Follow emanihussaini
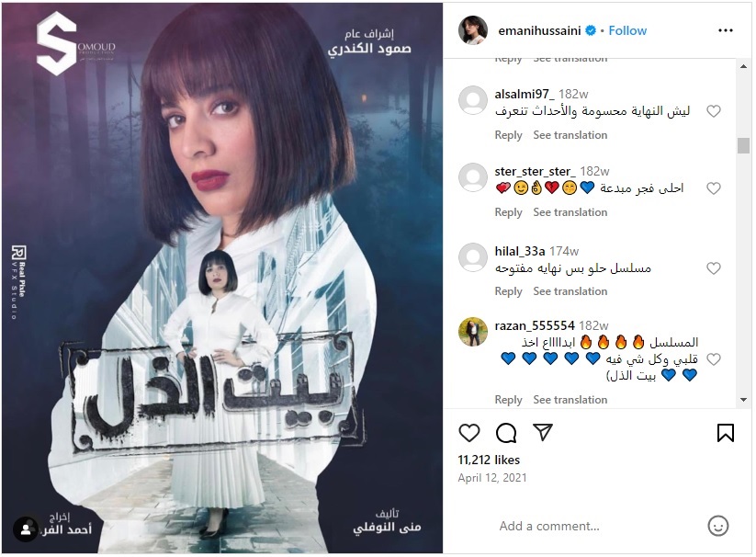Viewport: 756px width, 557px height. (x=627, y=30)
